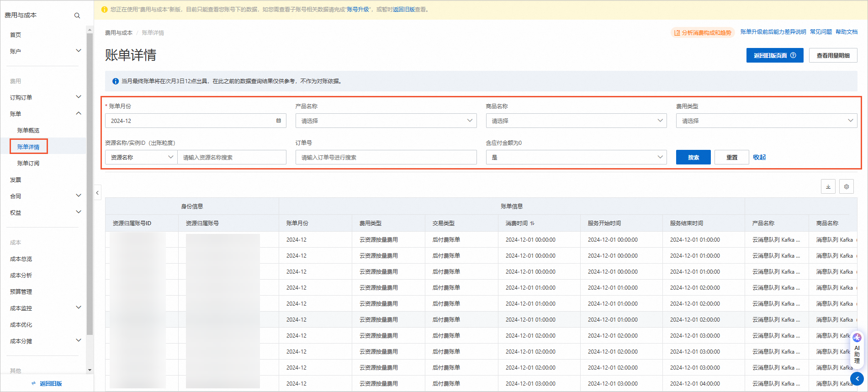The height and width of the screenshot is (392, 868).
Task: Collapse the 账单 menu chevron
Action: pyautogui.click(x=79, y=113)
